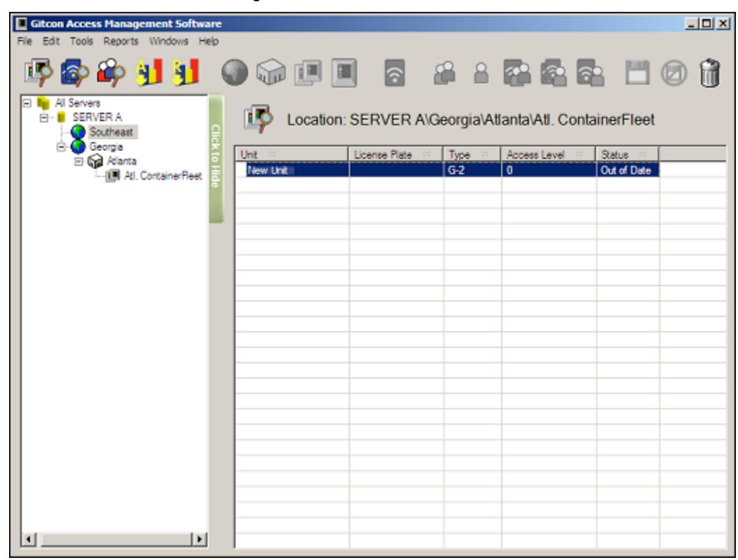Select the SERVER A tree item
This screenshot has width=738, height=560.
97,117
